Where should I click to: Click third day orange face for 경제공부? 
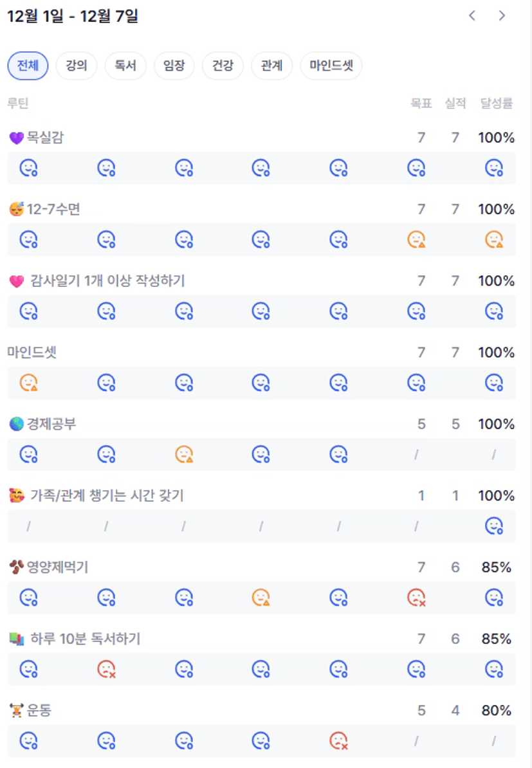click(x=184, y=455)
